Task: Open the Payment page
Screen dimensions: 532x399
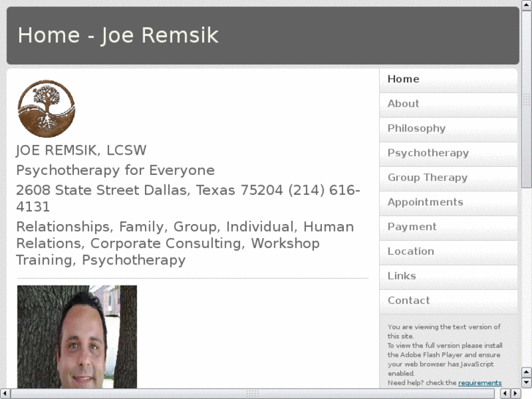Action: pyautogui.click(x=448, y=228)
